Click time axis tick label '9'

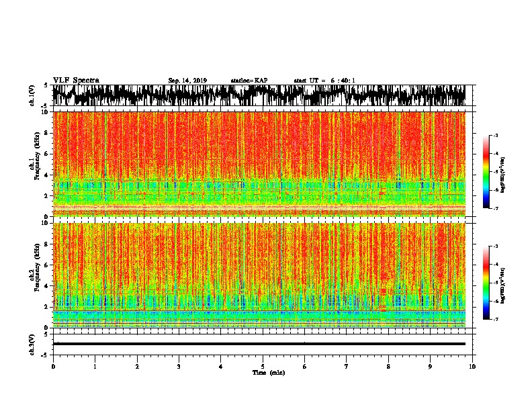tap(430, 367)
